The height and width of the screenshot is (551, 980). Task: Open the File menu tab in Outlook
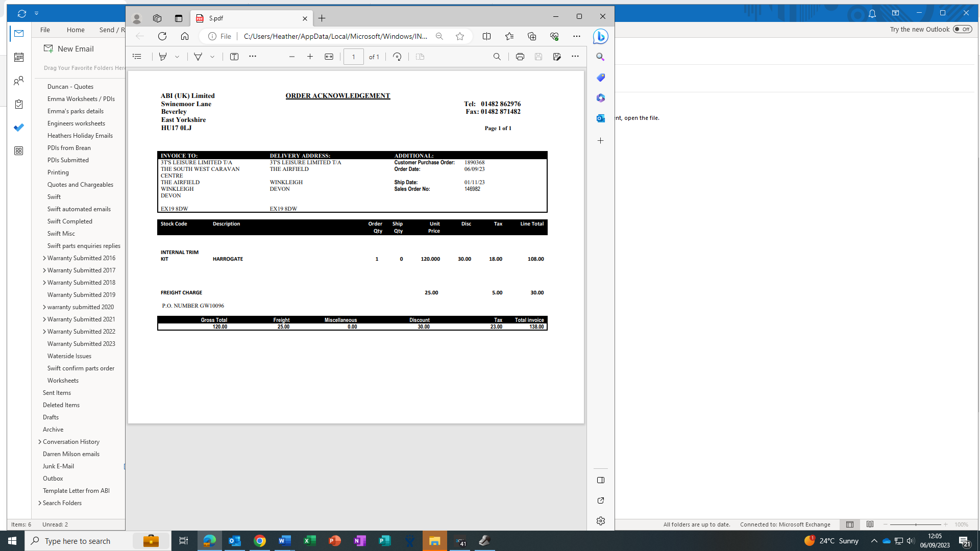(x=45, y=30)
